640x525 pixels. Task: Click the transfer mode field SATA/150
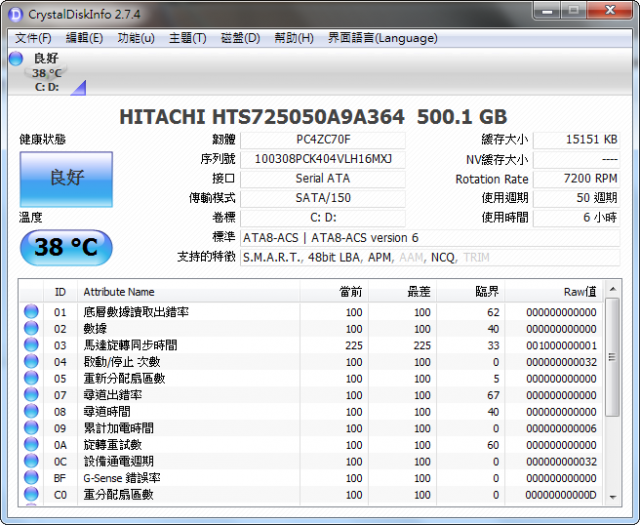(323, 198)
